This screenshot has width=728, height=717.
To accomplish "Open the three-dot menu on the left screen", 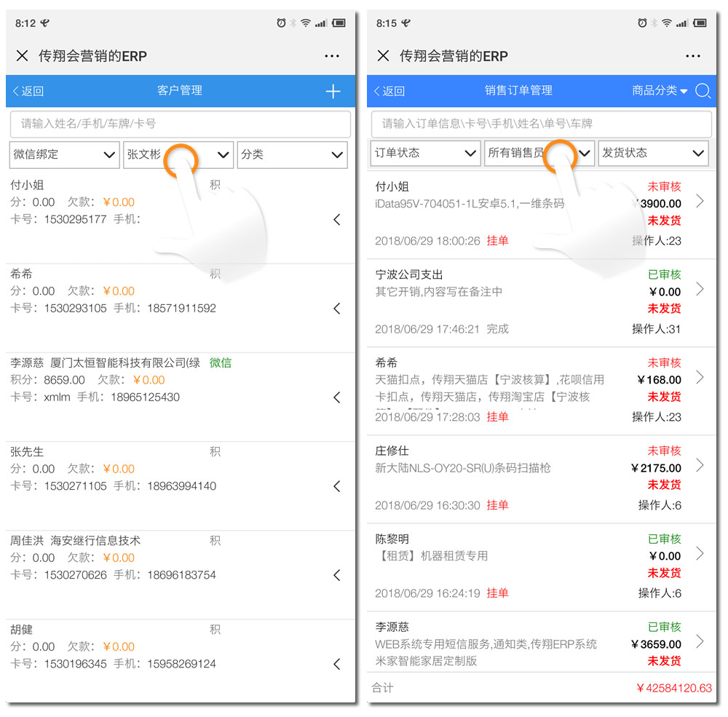I will click(x=331, y=56).
